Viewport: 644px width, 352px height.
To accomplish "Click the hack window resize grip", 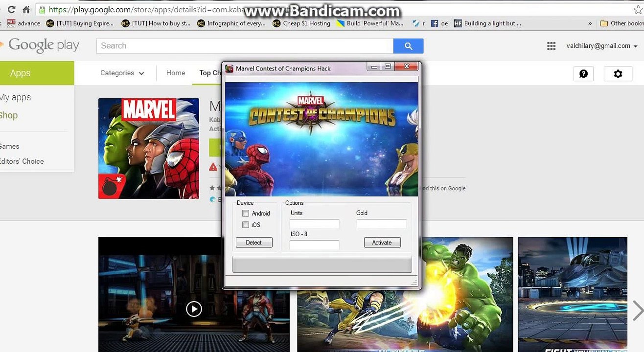I will pos(414,283).
